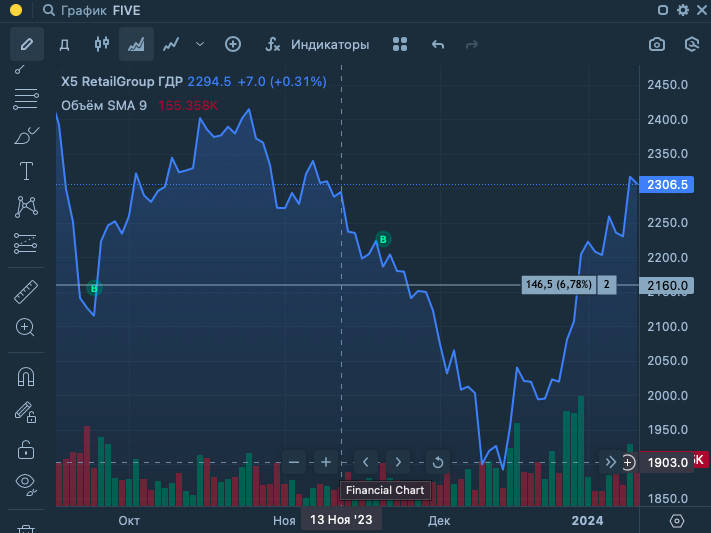
Task: Shift chart left with arrow button
Action: tap(365, 462)
